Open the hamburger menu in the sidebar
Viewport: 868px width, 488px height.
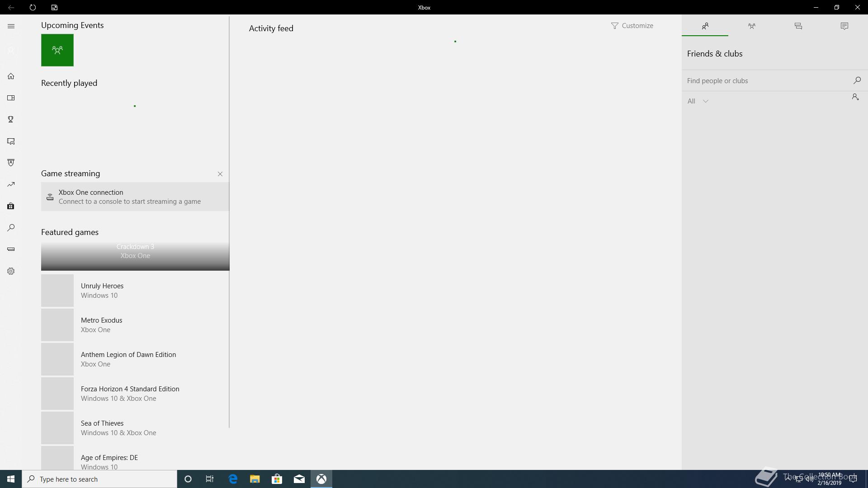[x=11, y=26]
